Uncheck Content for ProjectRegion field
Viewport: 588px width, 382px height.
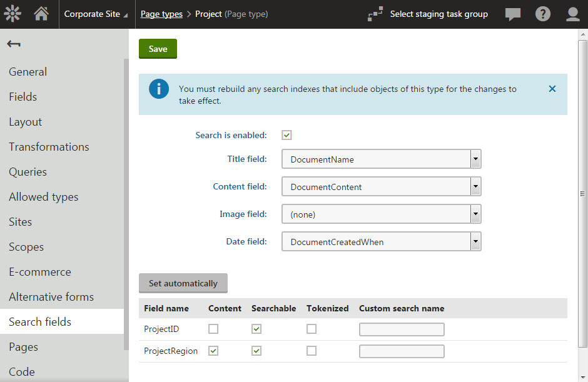coord(213,351)
